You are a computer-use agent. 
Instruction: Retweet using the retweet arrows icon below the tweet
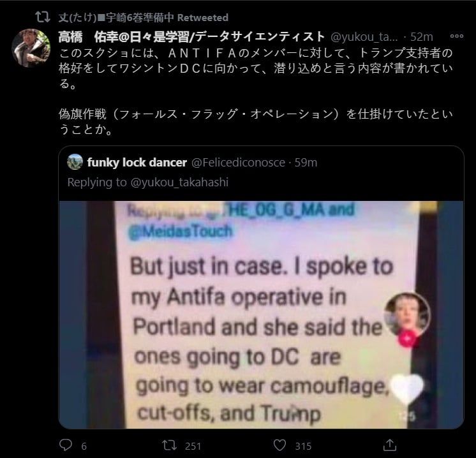point(170,445)
